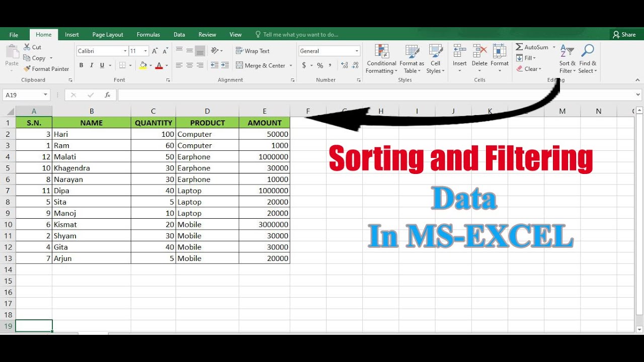Apply the red Font Color A
Image resolution: width=644 pixels, height=362 pixels.
click(x=159, y=65)
